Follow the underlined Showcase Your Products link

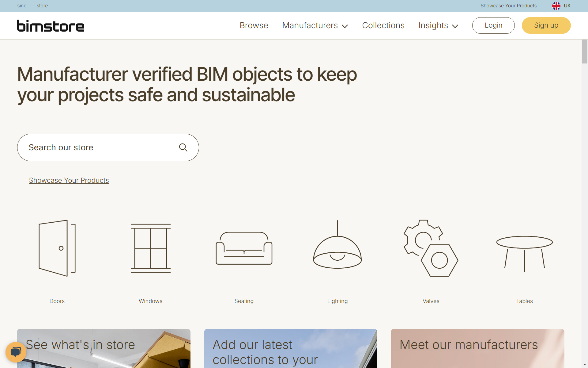coord(69,180)
